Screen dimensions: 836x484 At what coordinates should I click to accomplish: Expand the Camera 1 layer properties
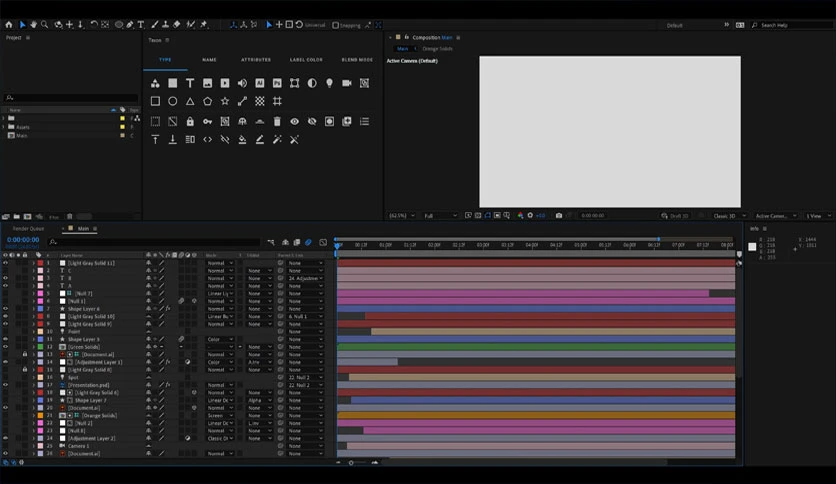point(34,446)
